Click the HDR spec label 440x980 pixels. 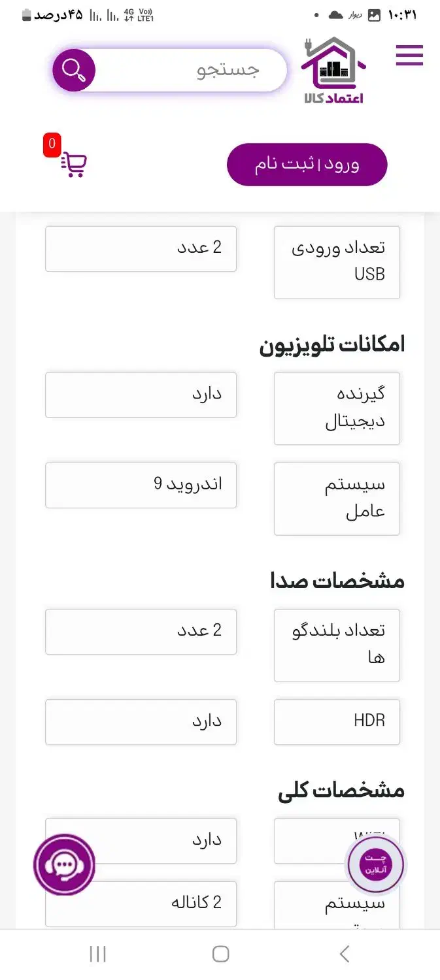(337, 721)
